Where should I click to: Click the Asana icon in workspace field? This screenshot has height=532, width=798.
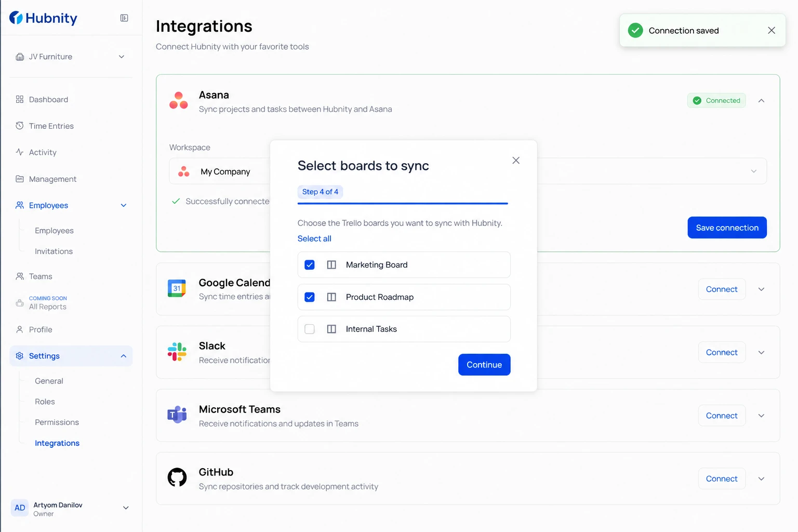click(184, 171)
